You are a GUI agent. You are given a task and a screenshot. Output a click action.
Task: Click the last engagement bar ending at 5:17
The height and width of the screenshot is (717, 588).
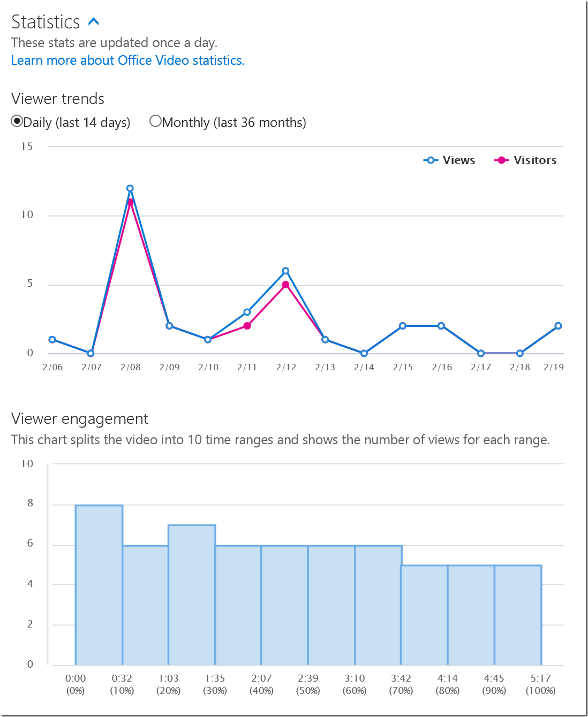click(x=518, y=615)
